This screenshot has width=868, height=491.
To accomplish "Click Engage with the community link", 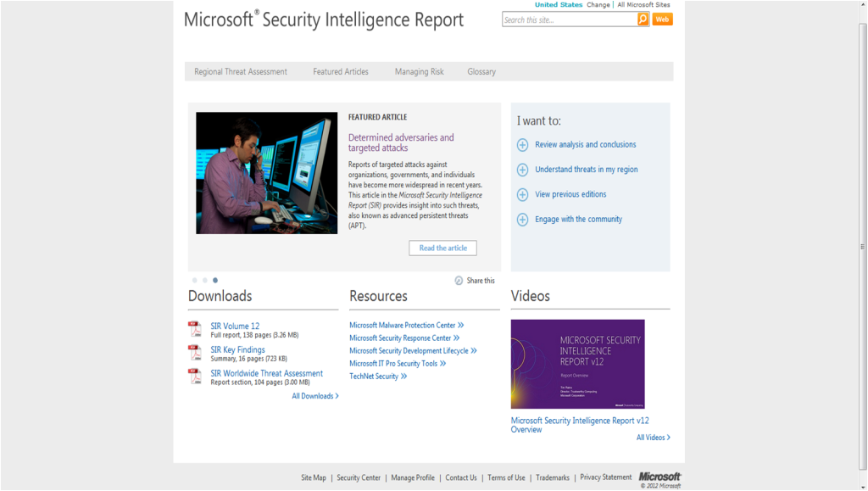I will [578, 219].
